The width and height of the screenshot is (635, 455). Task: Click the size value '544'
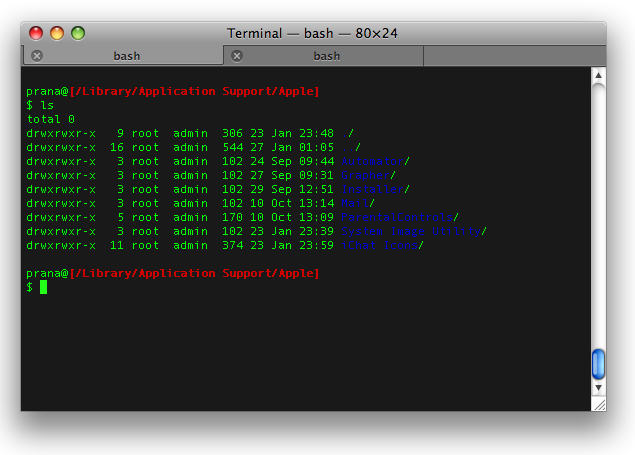tap(232, 147)
